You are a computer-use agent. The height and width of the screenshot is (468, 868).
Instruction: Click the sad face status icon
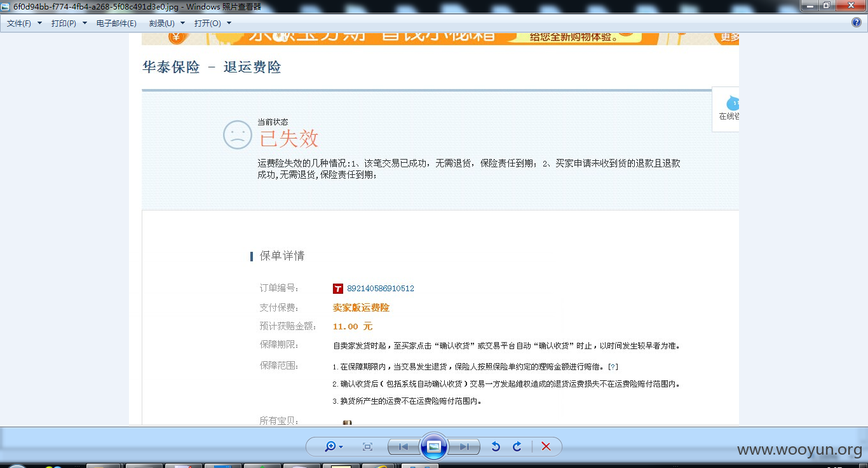238,135
